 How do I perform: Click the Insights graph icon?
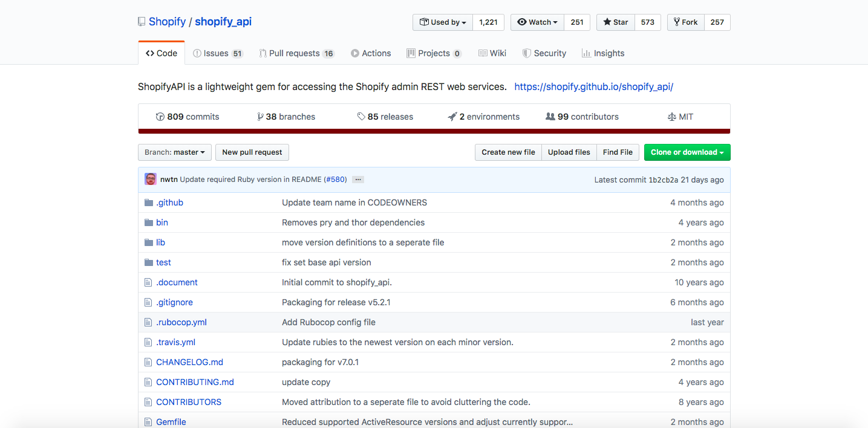[586, 53]
